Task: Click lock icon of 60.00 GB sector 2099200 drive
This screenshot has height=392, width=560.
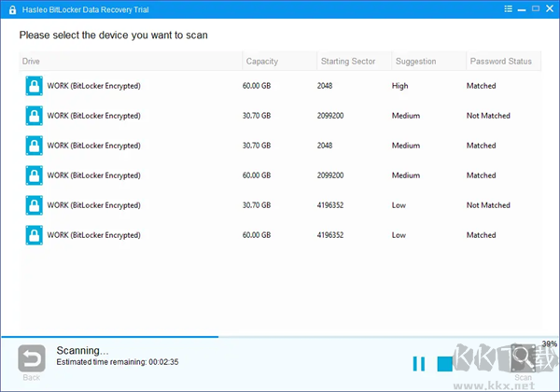Action: click(35, 175)
